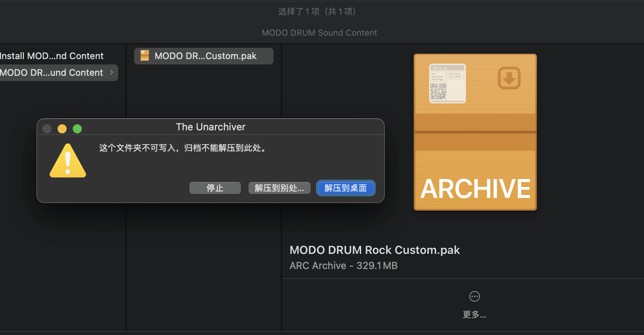Minimize The Unarchiver dialog with yellow button
The image size is (644, 335).
point(62,129)
